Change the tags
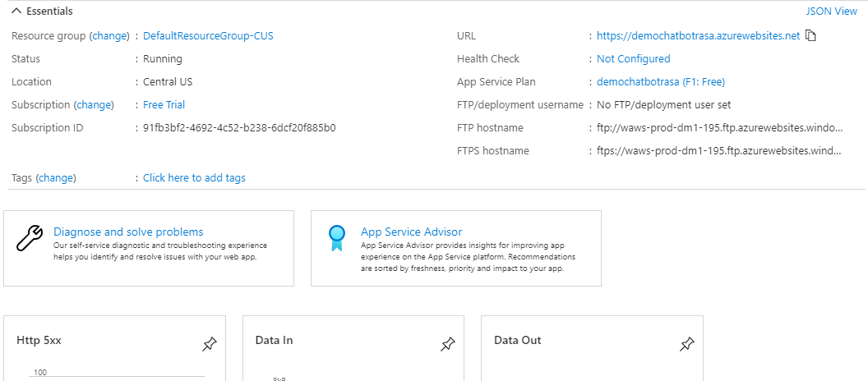Viewport: 868px width, 381px height. point(56,178)
